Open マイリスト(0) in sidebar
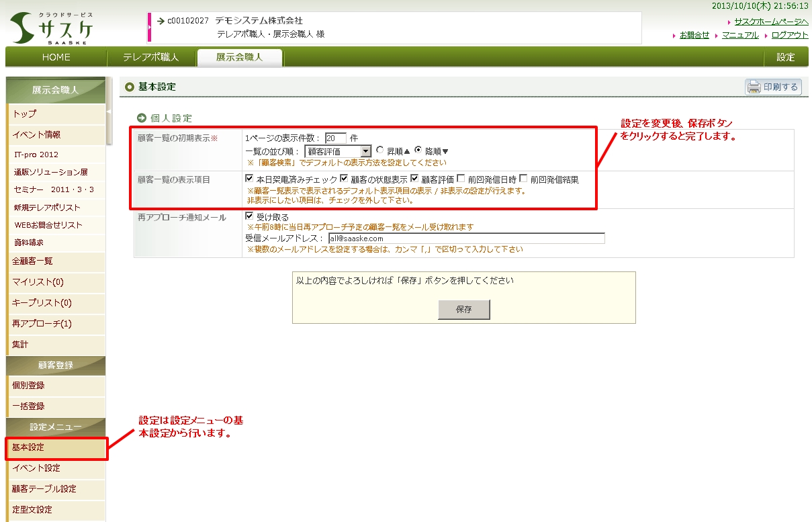This screenshot has height=522, width=812. pos(56,282)
